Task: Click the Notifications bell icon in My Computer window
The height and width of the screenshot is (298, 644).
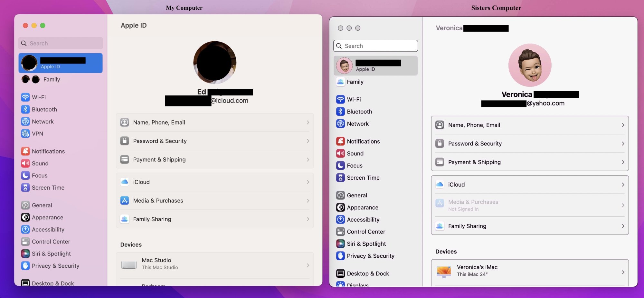Action: (25, 151)
